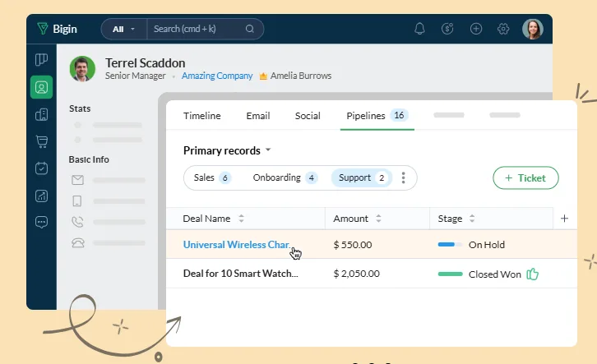Select the Sales pipeline pill
The height and width of the screenshot is (364, 597).
pyautogui.click(x=212, y=177)
